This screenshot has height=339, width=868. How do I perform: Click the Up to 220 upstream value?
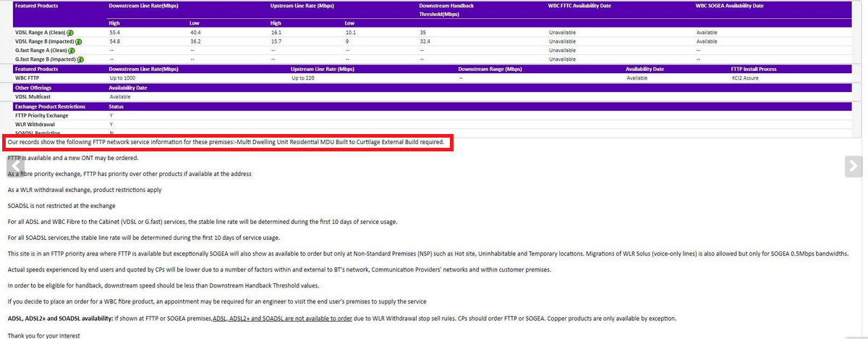click(303, 78)
